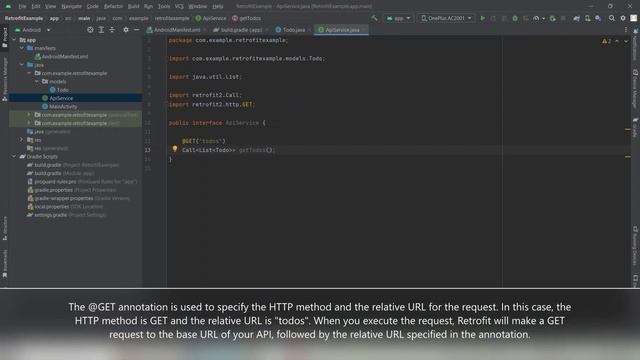The image size is (640, 360).
Task: Click the 'import retrofit2.Call;' line
Action: [x=205, y=95]
